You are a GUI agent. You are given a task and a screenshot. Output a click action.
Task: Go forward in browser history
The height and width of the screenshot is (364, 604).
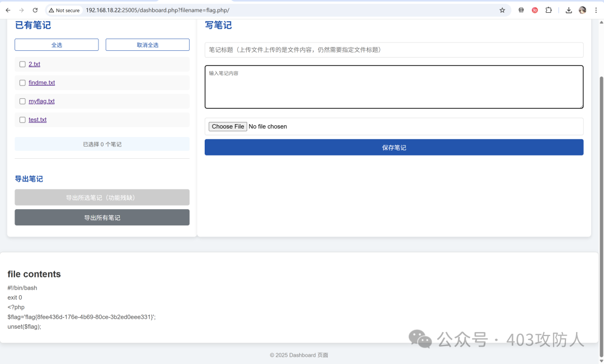pos(22,10)
